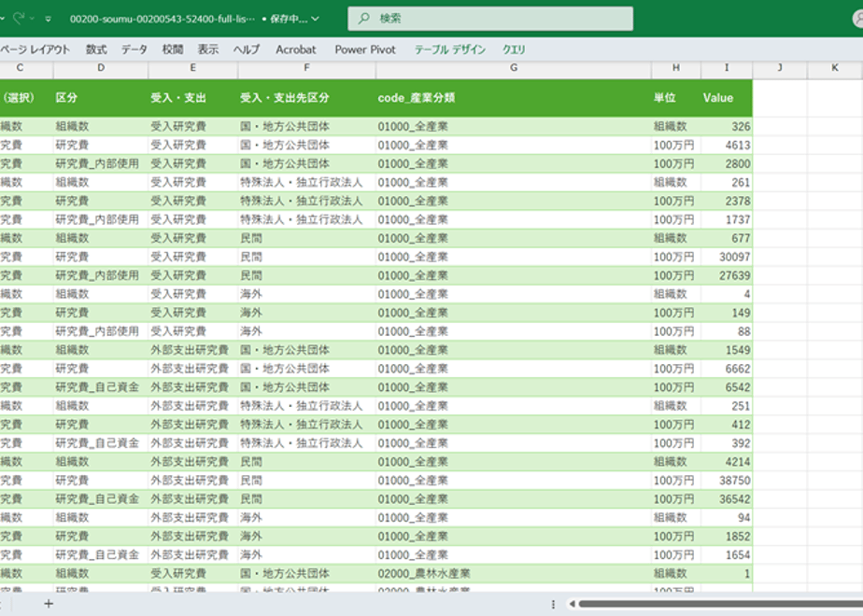Add a new sheet with plus icon
863x616 pixels.
point(49,604)
